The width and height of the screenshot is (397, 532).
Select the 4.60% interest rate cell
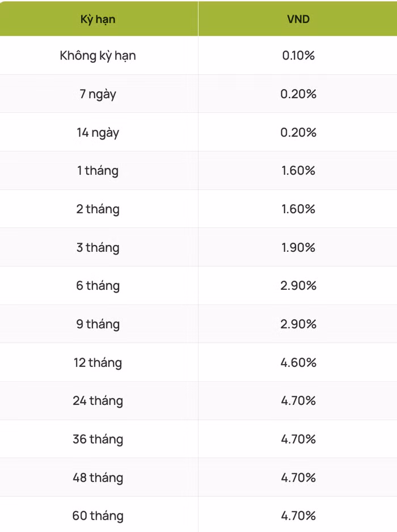click(298, 362)
